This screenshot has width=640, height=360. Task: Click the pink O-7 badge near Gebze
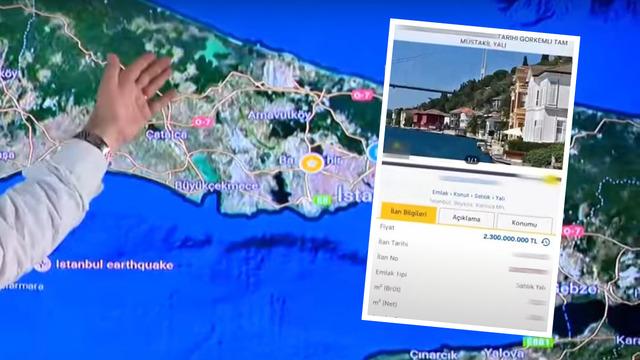click(572, 231)
